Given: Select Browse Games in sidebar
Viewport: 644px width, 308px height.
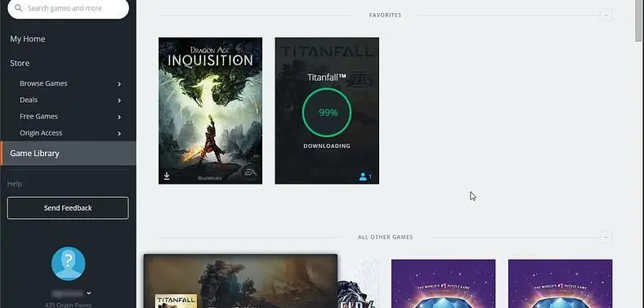Looking at the screenshot, I should [x=43, y=83].
